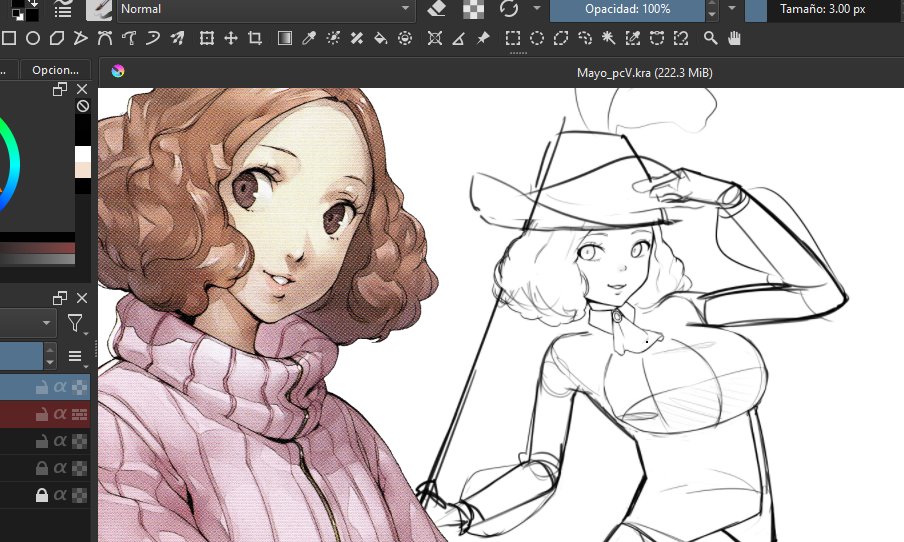Select the Gradient tool
Image resolution: width=904 pixels, height=542 pixels.
(285, 39)
